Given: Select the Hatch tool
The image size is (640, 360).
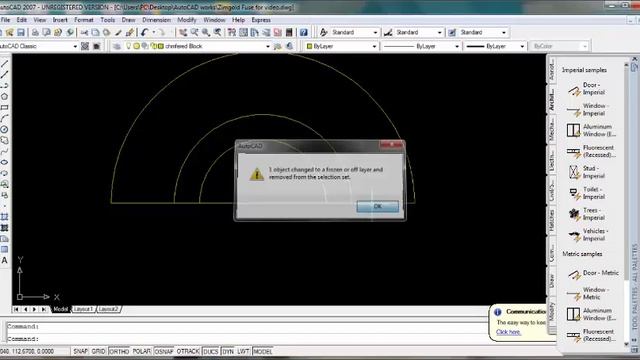Looking at the screenshot, I should coord(4,217).
